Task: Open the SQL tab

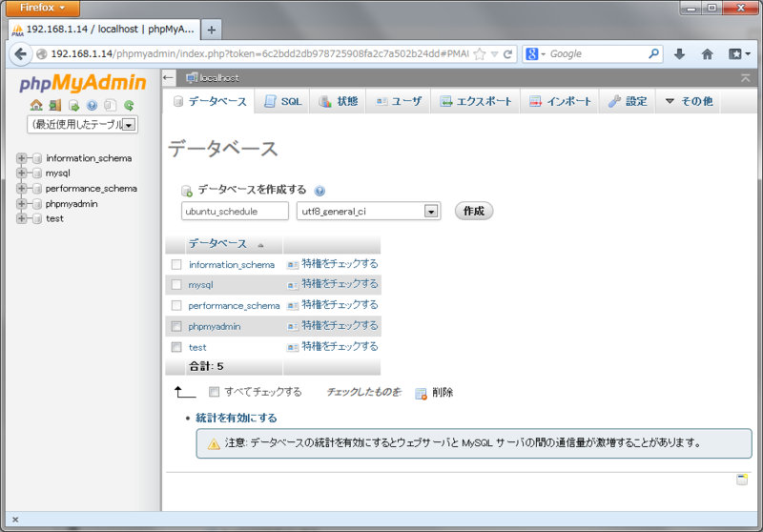Action: (x=282, y=101)
